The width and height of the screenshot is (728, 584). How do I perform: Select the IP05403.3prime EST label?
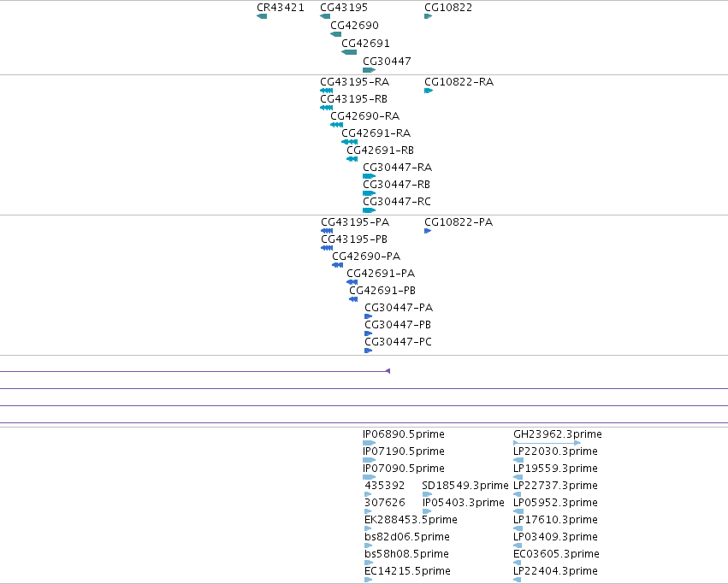pos(464,503)
